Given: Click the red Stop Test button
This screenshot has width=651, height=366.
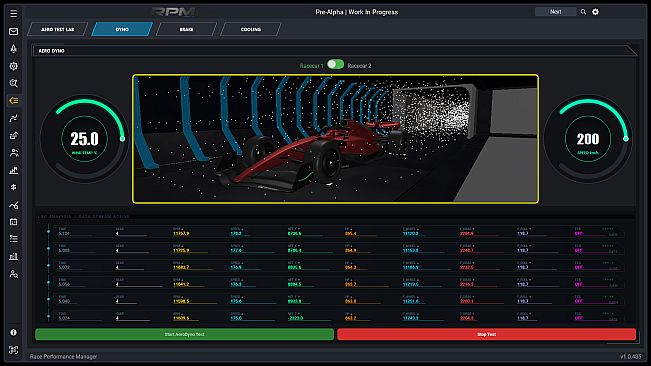Looking at the screenshot, I should [x=487, y=334].
